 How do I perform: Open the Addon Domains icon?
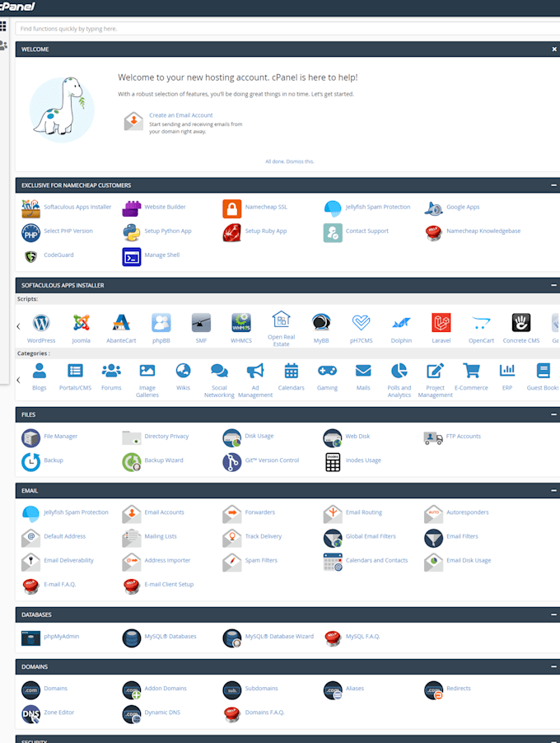click(132, 690)
